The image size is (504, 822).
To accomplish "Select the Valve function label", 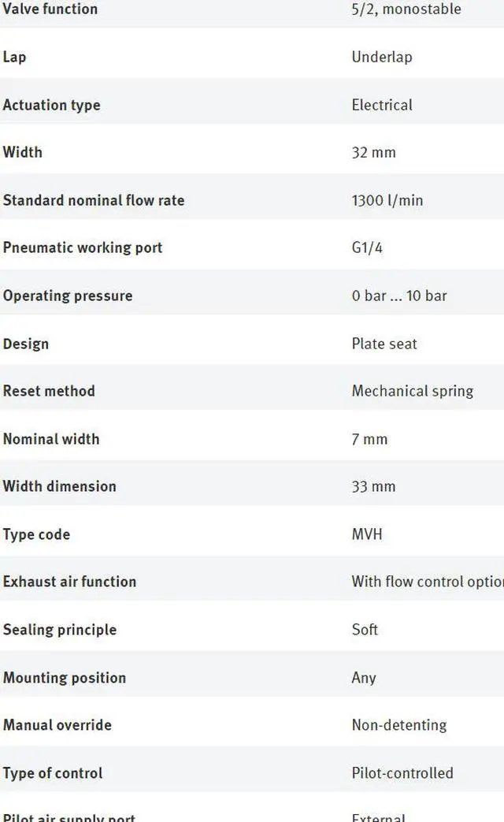I will point(50,9).
